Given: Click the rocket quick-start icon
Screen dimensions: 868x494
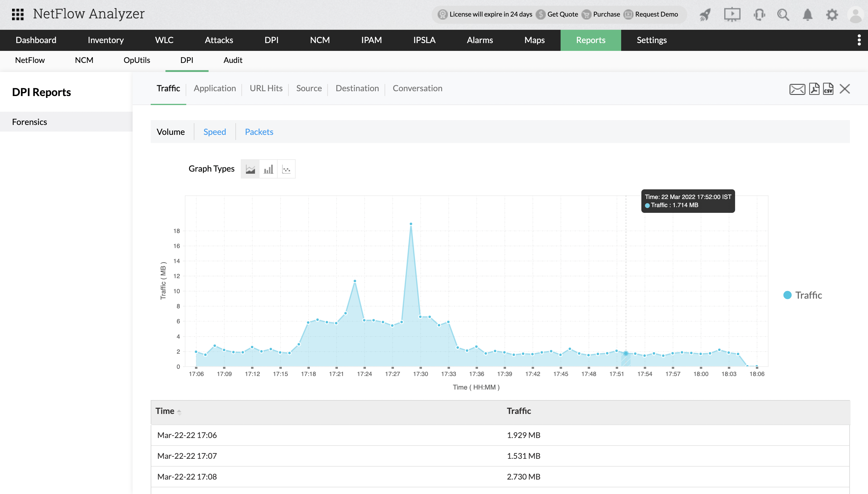Looking at the screenshot, I should (705, 14).
